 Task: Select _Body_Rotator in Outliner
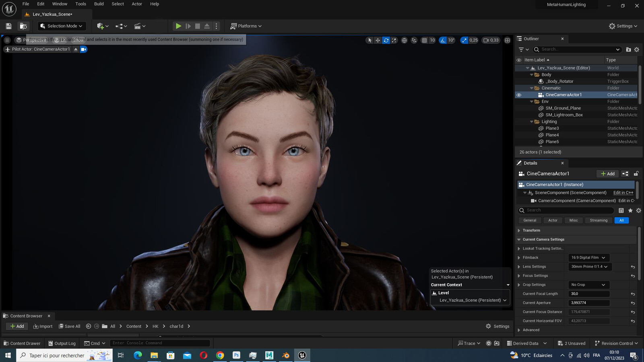(559, 81)
